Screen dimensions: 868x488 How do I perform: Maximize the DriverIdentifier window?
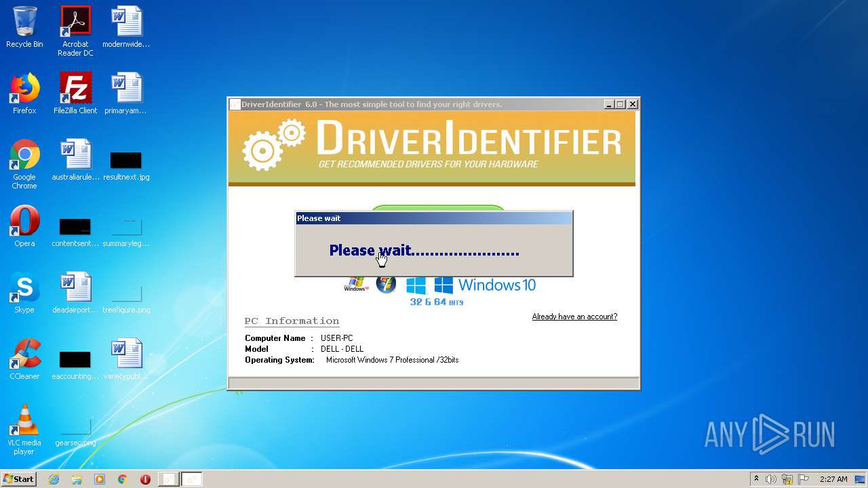pyautogui.click(x=620, y=104)
